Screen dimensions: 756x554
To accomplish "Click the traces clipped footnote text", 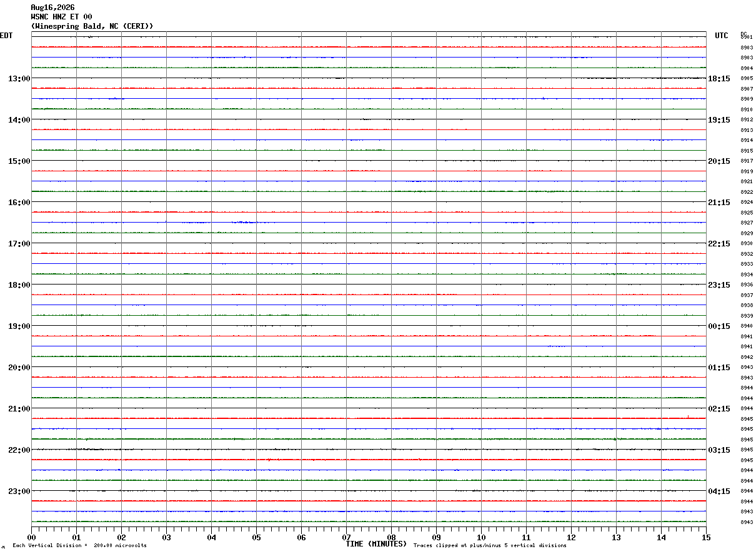I will pyautogui.click(x=490, y=545).
